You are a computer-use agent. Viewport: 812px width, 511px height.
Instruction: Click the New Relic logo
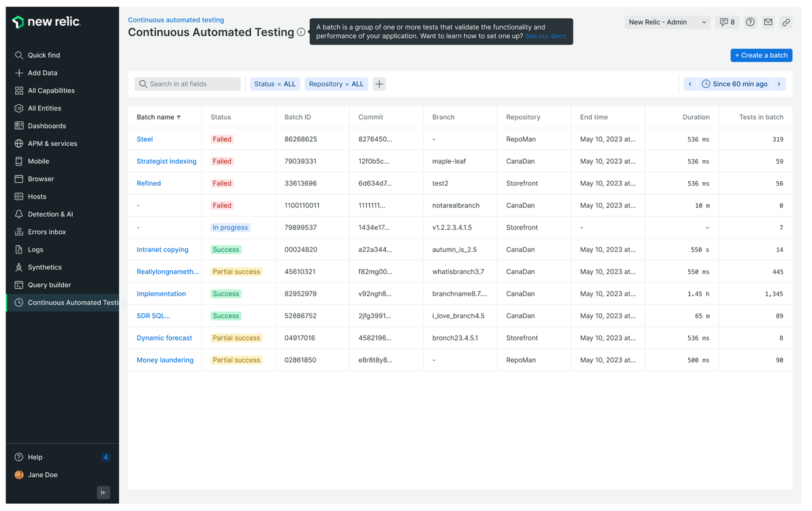[46, 22]
